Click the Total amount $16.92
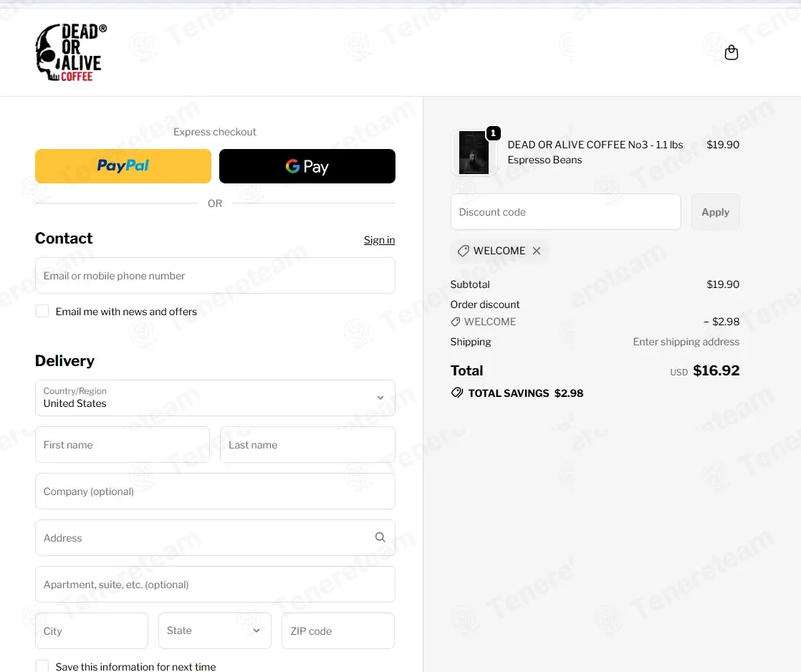Screen dimensions: 801x672 click(716, 370)
